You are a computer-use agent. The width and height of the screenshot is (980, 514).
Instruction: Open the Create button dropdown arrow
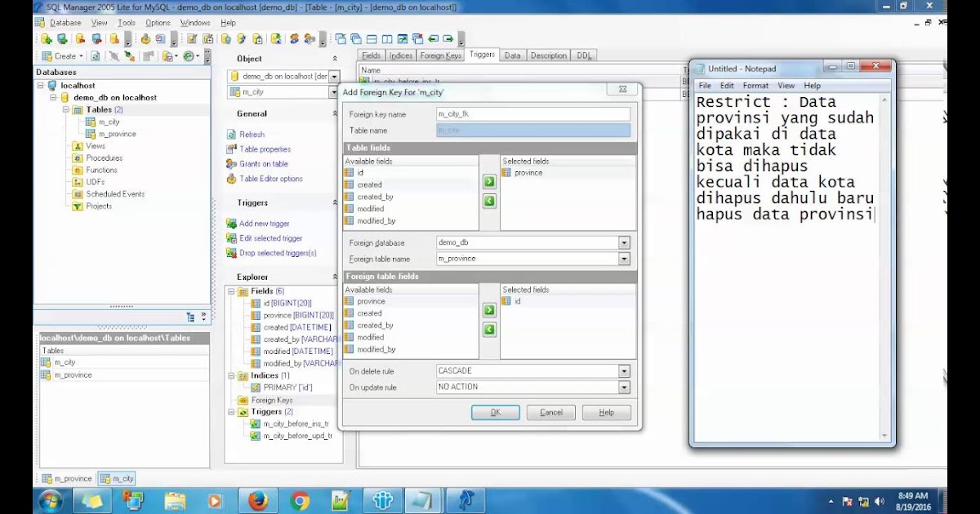coord(81,56)
